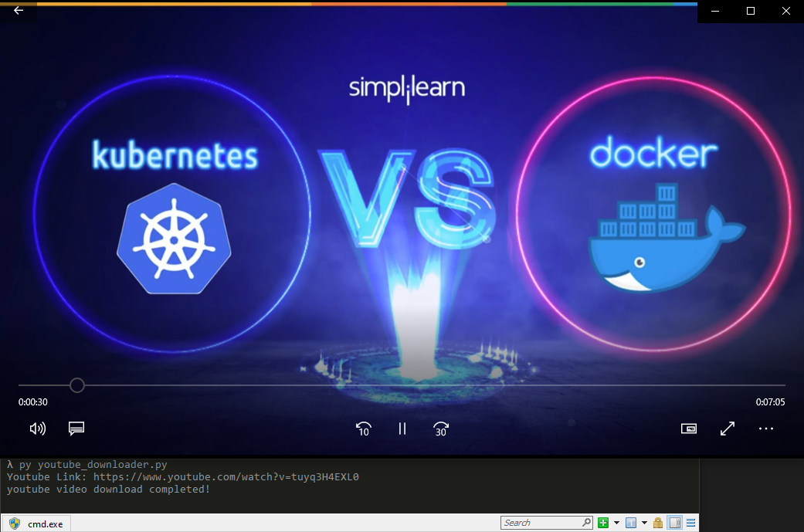Open subtitles and captions menu
Image resolution: width=804 pixels, height=532 pixels.
76,429
